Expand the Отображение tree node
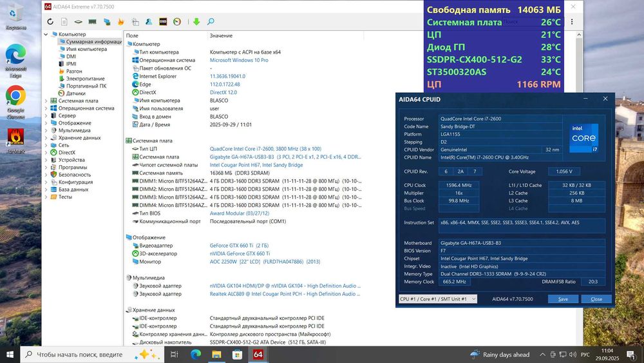This screenshot has height=363, width=644. pyautogui.click(x=46, y=123)
